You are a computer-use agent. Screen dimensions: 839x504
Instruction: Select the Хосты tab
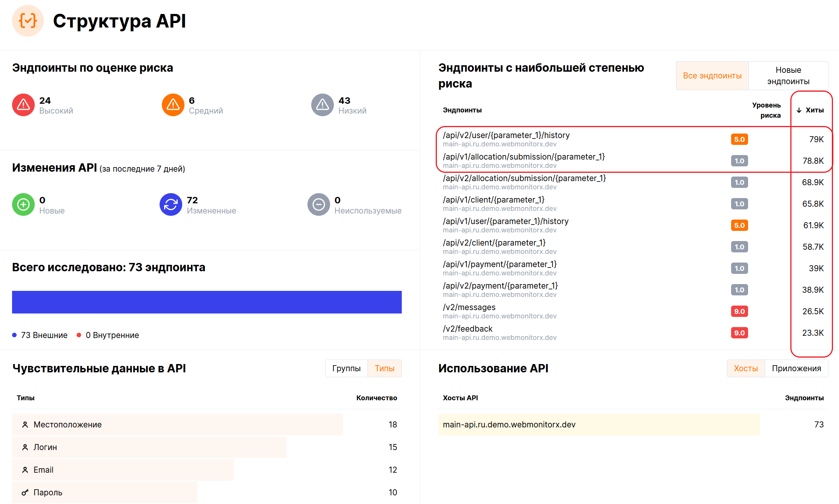point(746,368)
